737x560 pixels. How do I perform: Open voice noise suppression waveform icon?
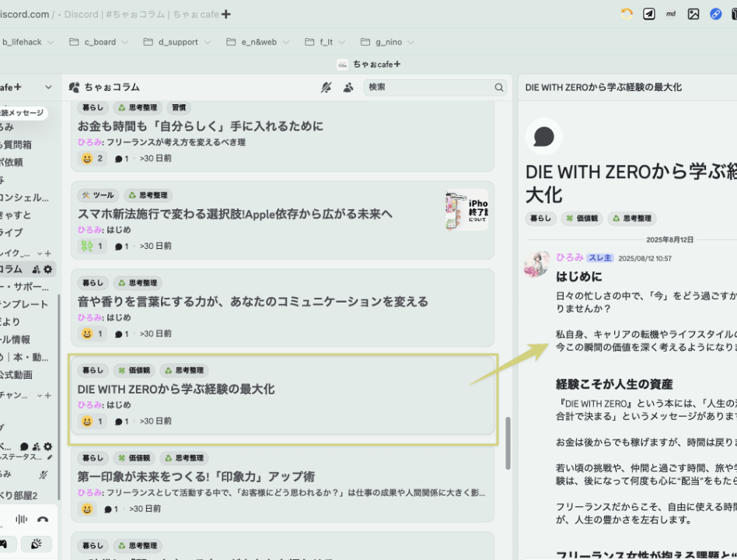click(22, 520)
